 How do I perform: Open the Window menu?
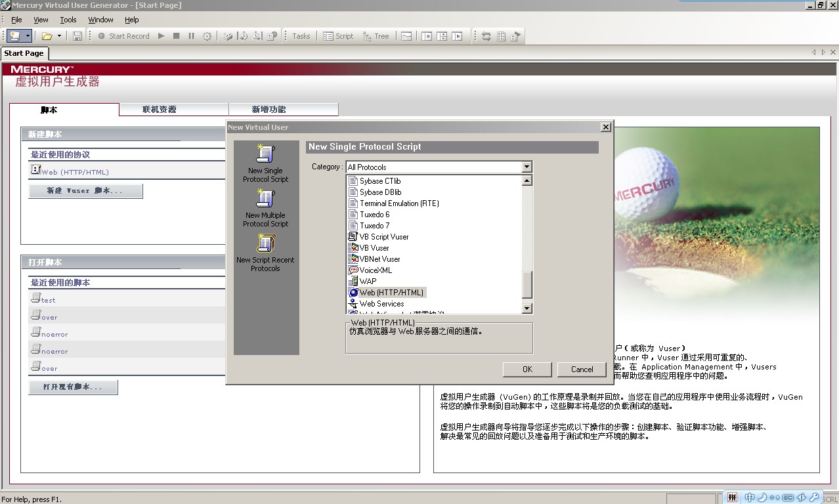pyautogui.click(x=100, y=20)
